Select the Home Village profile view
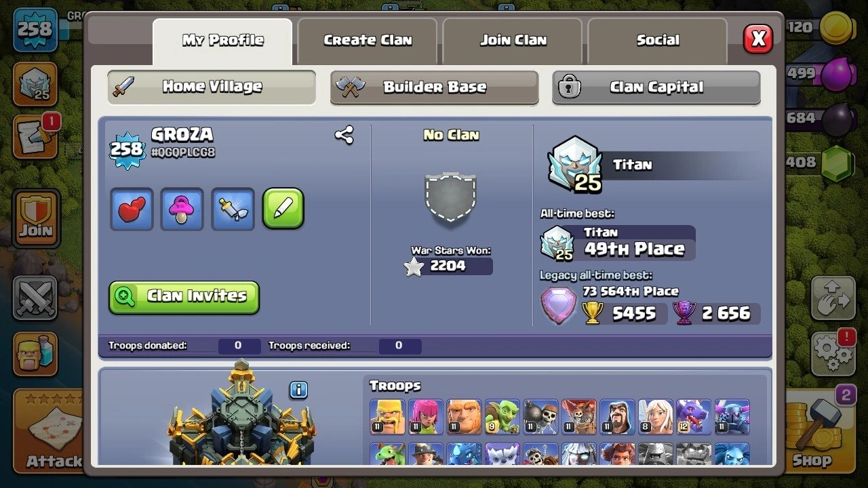The width and height of the screenshot is (868, 488). click(x=212, y=87)
